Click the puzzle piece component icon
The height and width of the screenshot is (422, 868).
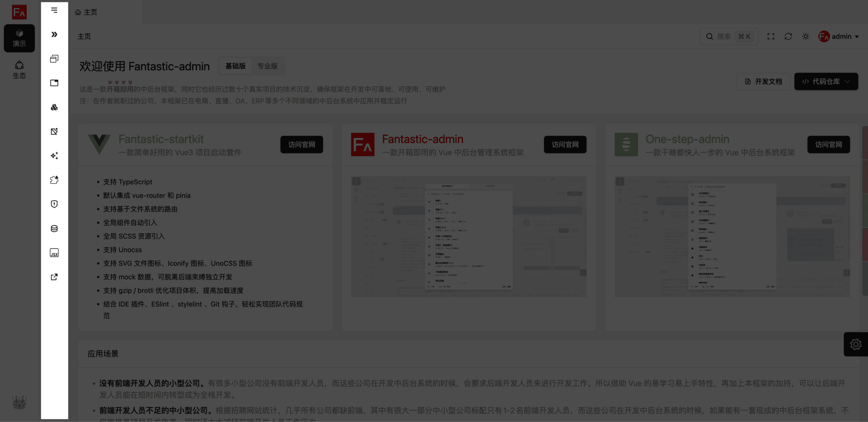54,180
